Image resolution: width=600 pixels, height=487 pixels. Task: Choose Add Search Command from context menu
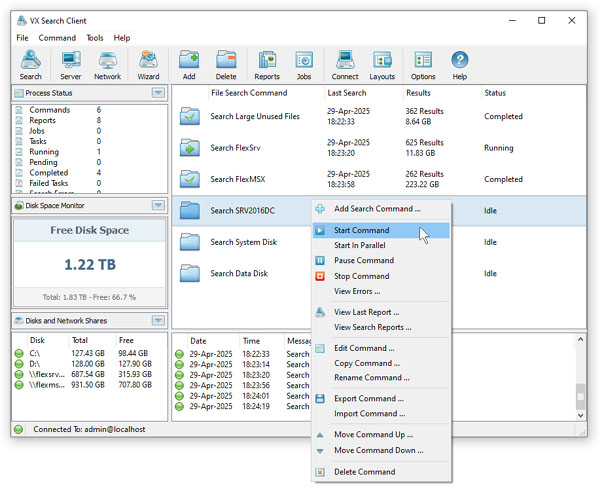coord(381,209)
